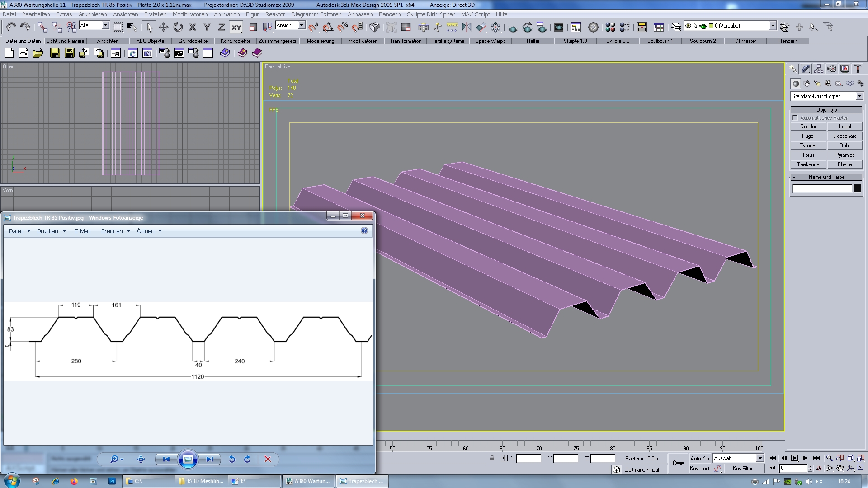Viewport: 868px width, 488px height.
Task: Toggle the Auto-Key button
Action: (x=700, y=458)
